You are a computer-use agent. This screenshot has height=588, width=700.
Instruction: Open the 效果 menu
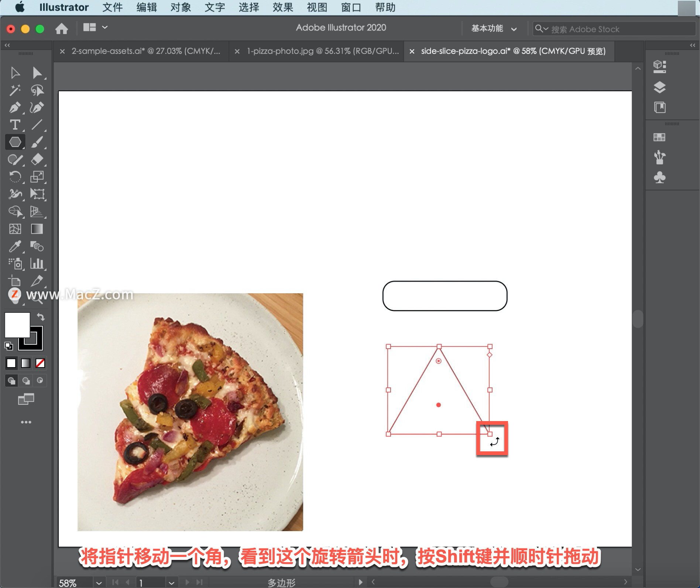(283, 7)
